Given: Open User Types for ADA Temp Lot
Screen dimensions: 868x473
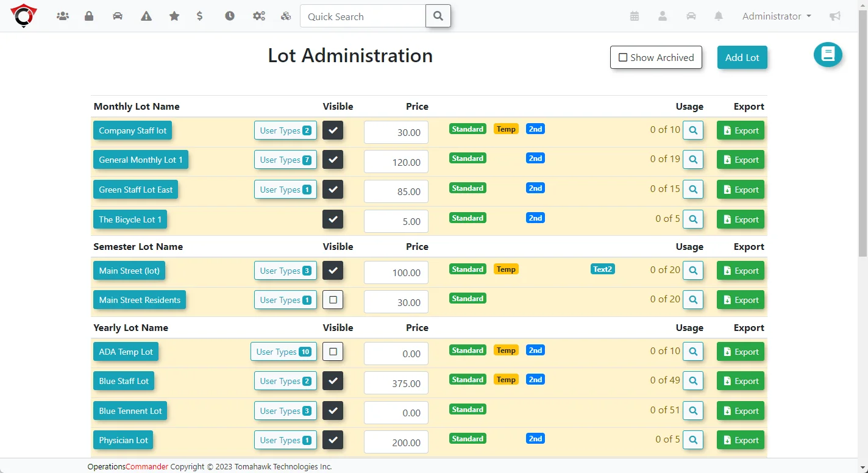Looking at the screenshot, I should pyautogui.click(x=284, y=351).
